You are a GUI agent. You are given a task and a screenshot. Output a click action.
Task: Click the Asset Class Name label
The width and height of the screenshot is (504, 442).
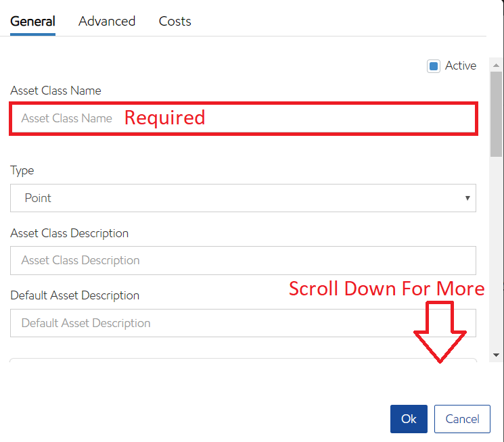55,91
